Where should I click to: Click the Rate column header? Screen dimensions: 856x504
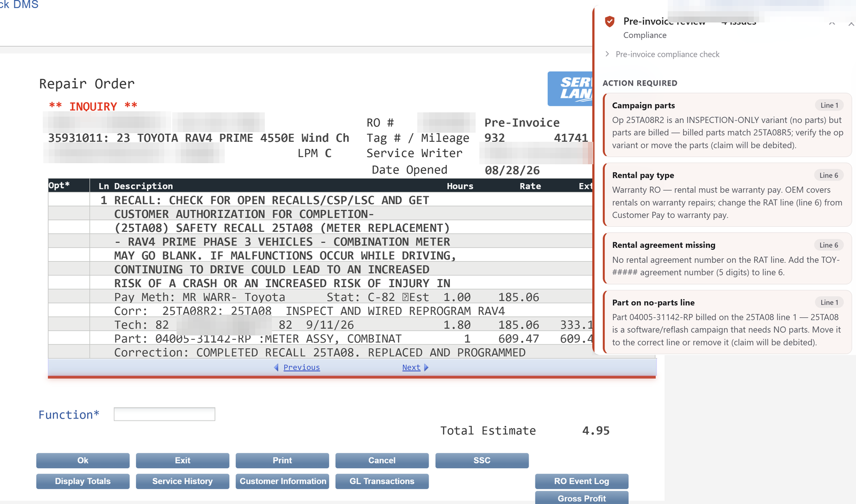point(530,186)
